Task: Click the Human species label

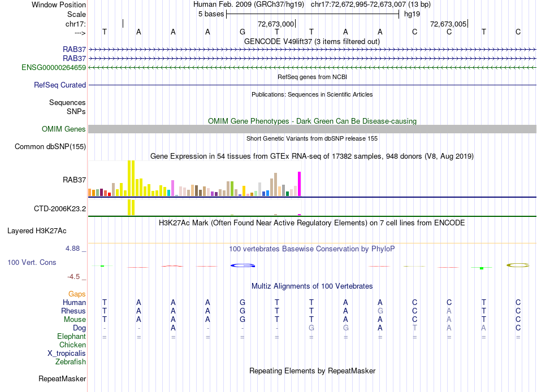Action: (x=74, y=302)
